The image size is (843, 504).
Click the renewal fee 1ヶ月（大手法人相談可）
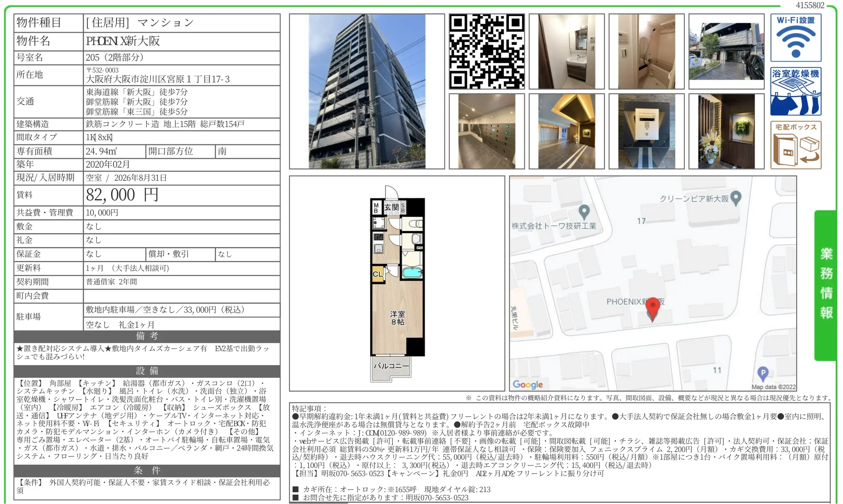click(x=127, y=268)
